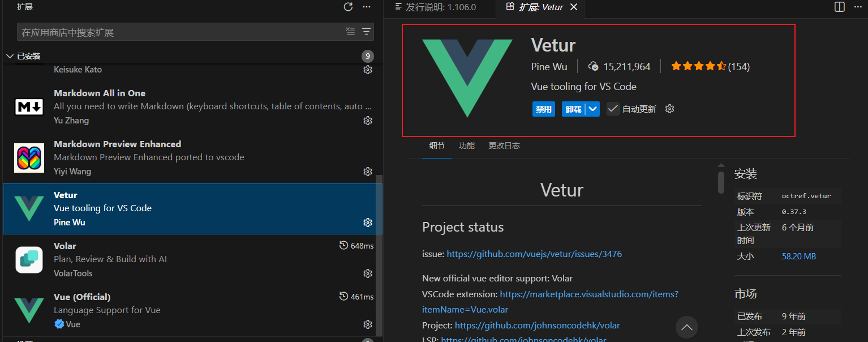Switch to the 功能 tab

(x=467, y=146)
